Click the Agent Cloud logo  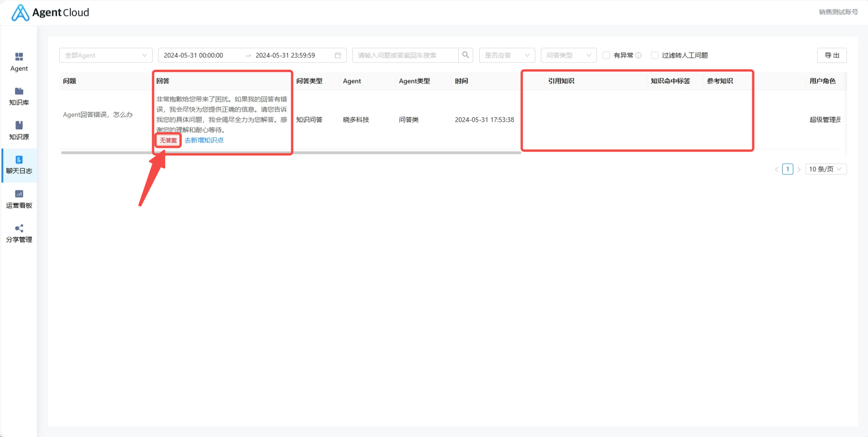(x=50, y=13)
